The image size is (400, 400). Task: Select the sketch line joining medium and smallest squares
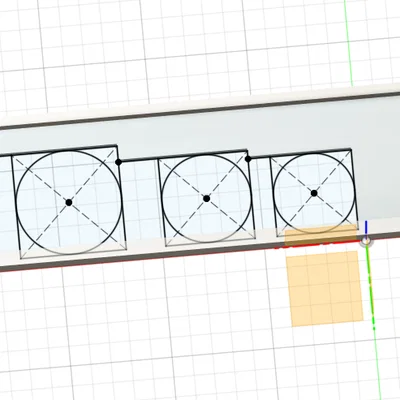click(259, 157)
